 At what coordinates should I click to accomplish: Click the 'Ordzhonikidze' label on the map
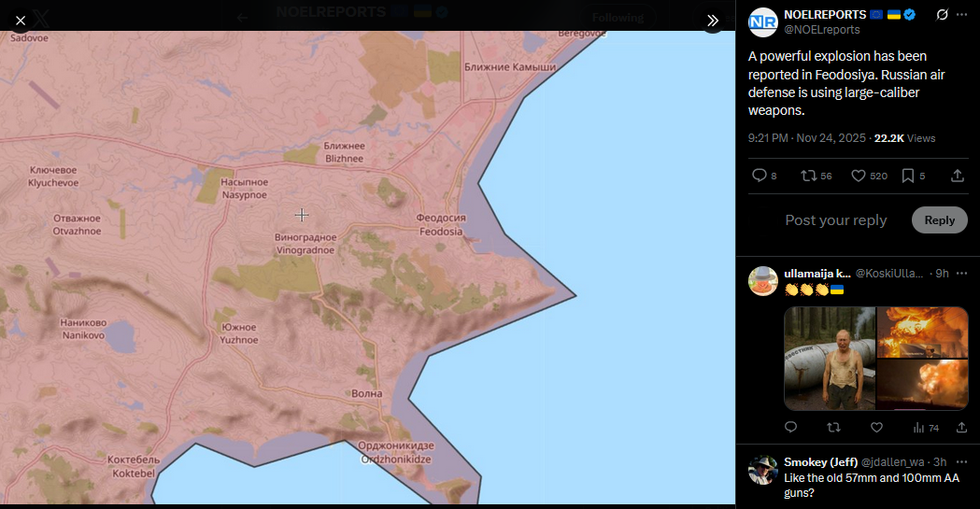(396, 460)
